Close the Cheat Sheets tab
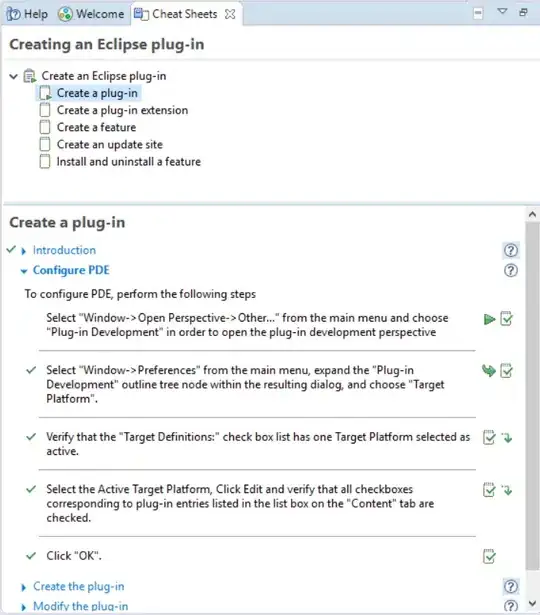Viewport: 540px width, 615px height. tap(230, 14)
